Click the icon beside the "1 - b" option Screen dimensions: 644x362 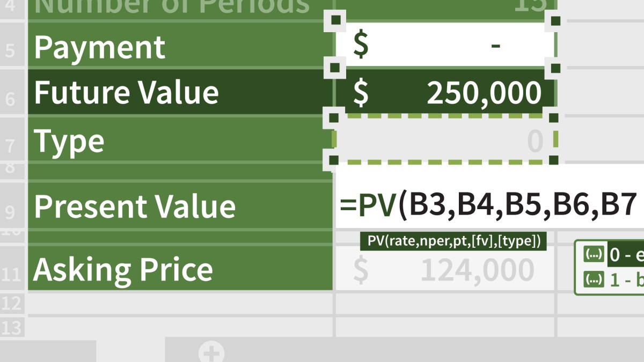pos(594,279)
